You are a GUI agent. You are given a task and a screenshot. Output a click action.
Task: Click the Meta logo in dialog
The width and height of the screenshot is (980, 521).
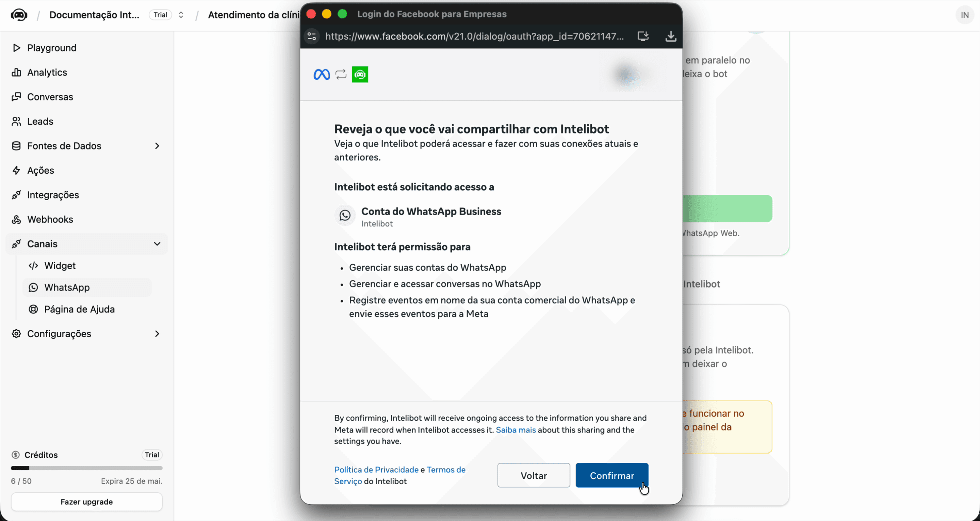(x=322, y=74)
